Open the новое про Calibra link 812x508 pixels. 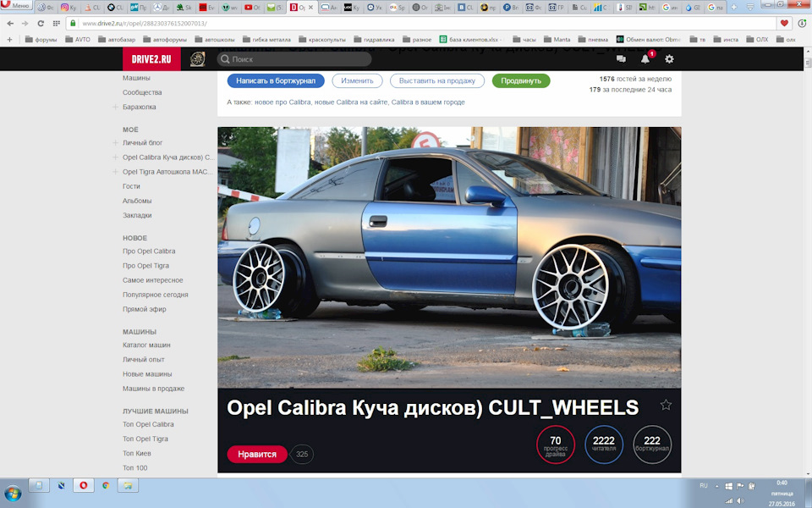pyautogui.click(x=283, y=102)
